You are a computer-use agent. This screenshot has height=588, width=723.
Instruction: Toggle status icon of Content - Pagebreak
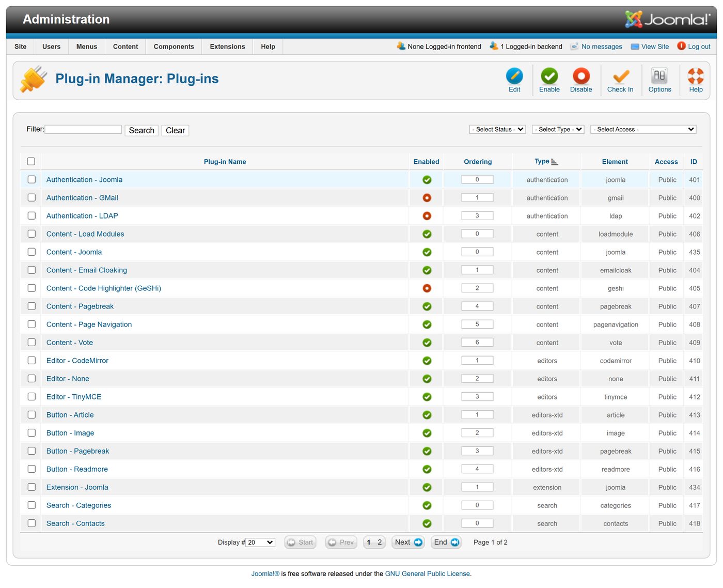coord(427,306)
